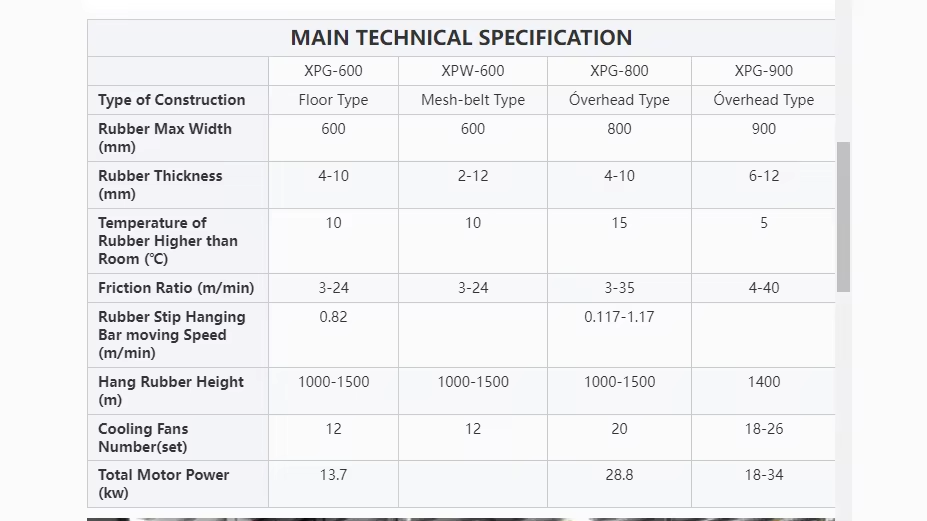927x521 pixels.
Task: Click the 28.8 total motor power cell
Action: [x=619, y=475]
